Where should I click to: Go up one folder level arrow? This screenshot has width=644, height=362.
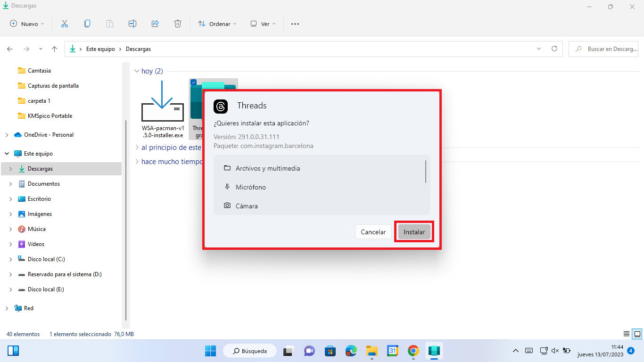pos(55,49)
